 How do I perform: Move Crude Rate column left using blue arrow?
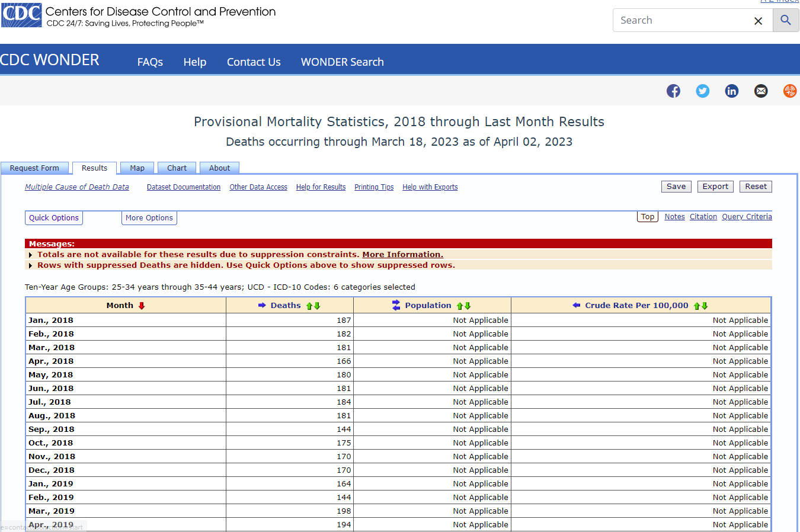[576, 305]
